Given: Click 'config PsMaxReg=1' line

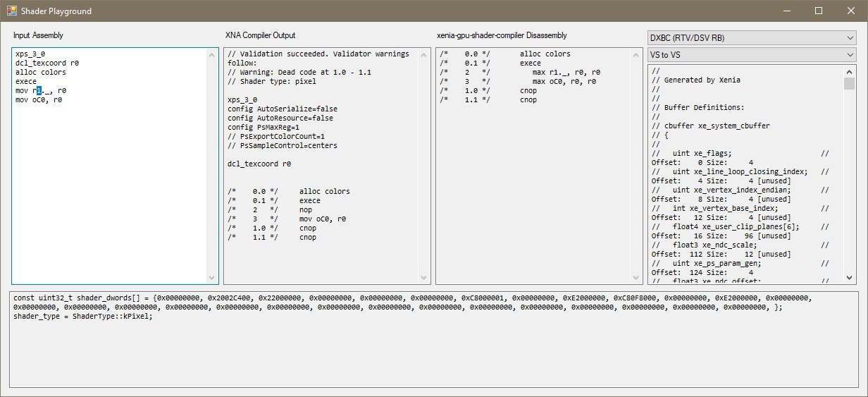Looking at the screenshot, I should click(263, 127).
